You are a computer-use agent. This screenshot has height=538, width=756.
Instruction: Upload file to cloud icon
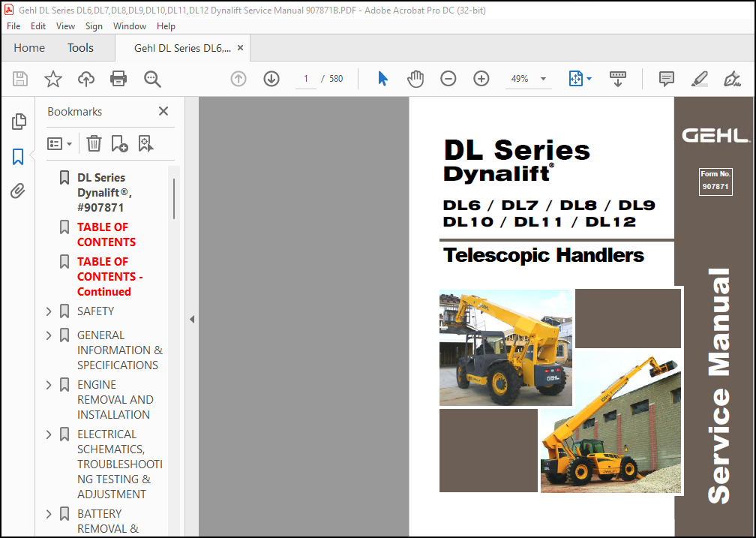pos(85,79)
